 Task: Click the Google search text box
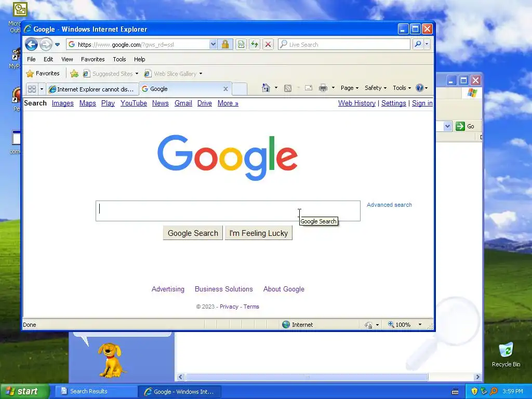coord(228,211)
